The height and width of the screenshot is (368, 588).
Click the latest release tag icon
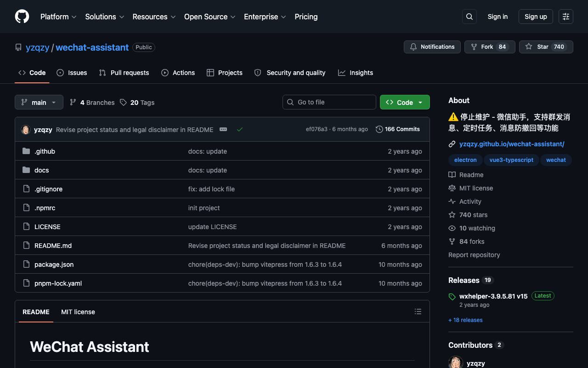click(452, 297)
